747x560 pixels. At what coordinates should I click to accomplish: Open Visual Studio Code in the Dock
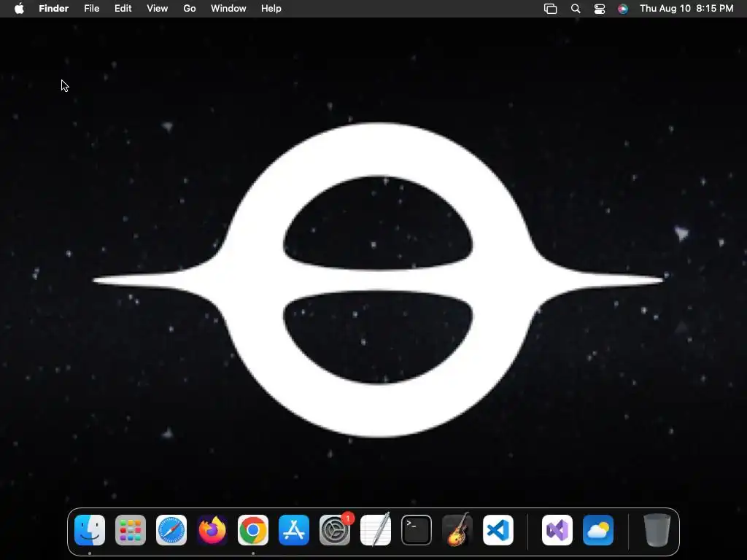[498, 530]
